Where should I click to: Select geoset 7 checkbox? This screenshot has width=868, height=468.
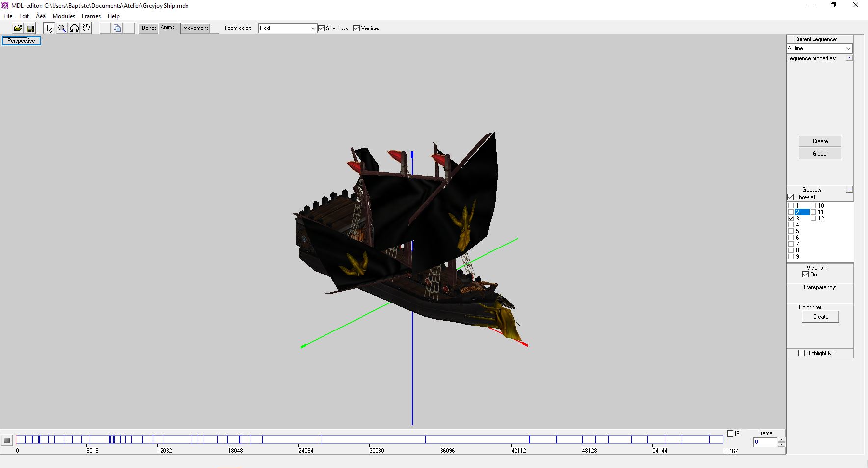791,244
